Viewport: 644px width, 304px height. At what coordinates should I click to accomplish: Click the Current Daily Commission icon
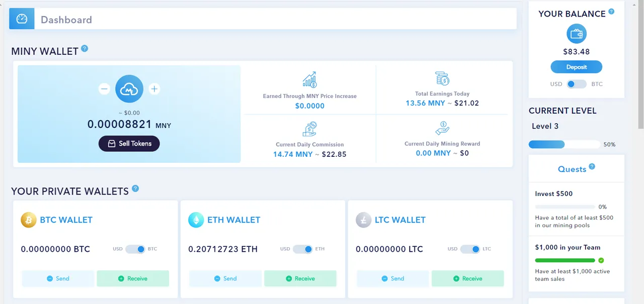click(x=309, y=129)
